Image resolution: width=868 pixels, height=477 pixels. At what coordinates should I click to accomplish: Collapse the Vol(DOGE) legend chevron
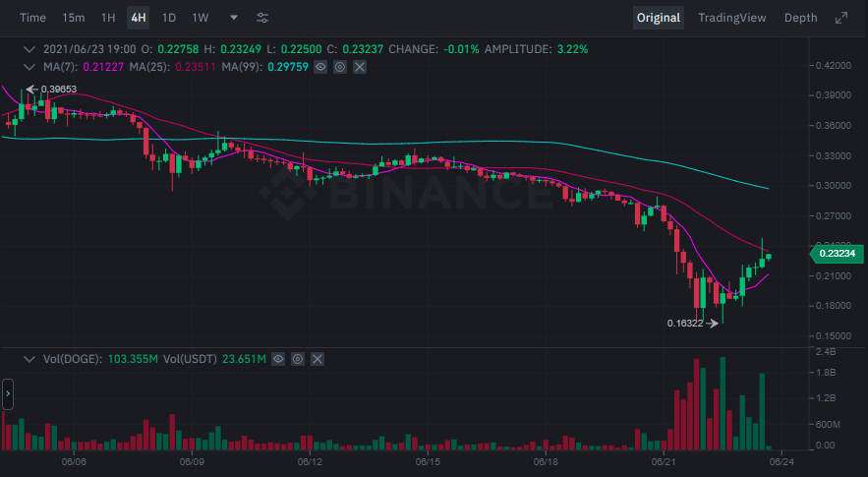28,360
